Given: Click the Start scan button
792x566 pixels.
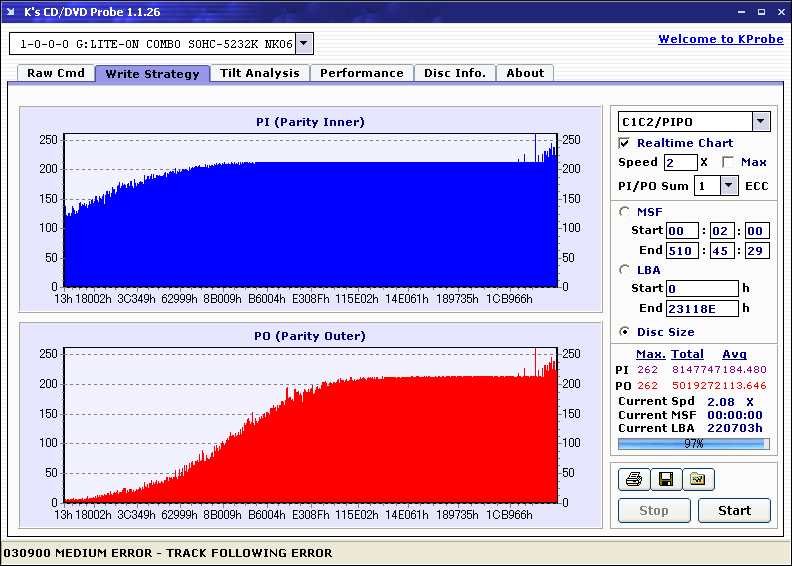Looking at the screenshot, I should (x=734, y=510).
